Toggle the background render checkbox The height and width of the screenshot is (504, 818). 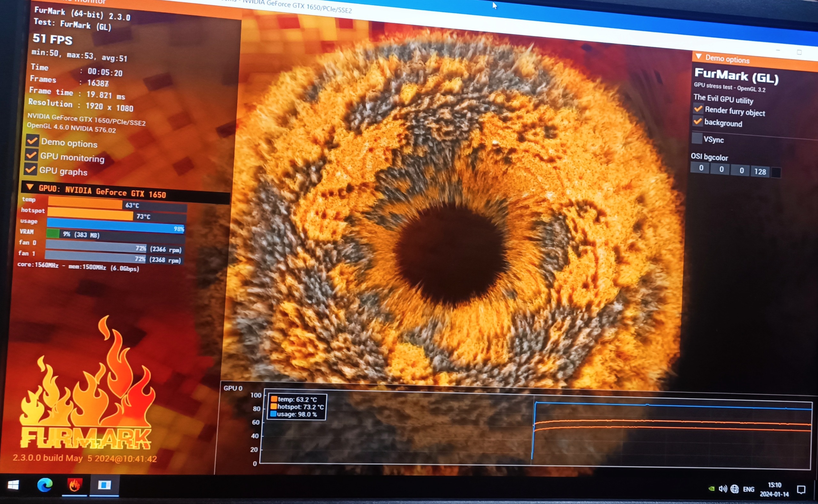coord(697,121)
